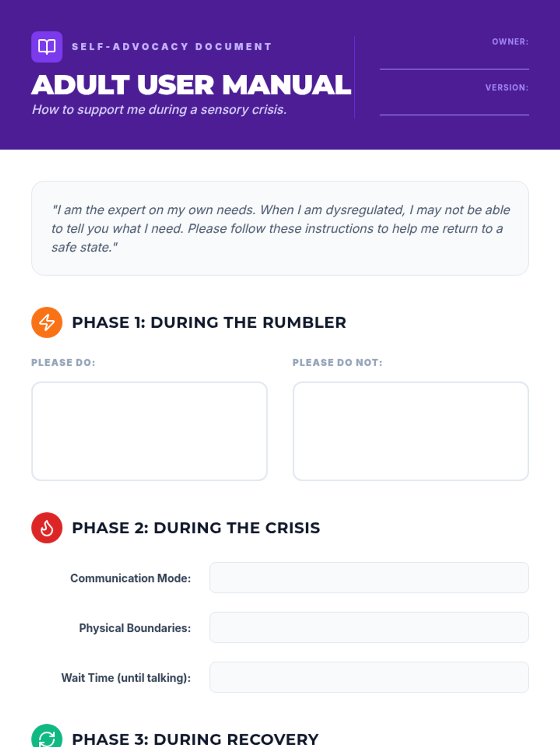The image size is (560, 747).
Task: Click the Wait Time input field
Action: [369, 677]
